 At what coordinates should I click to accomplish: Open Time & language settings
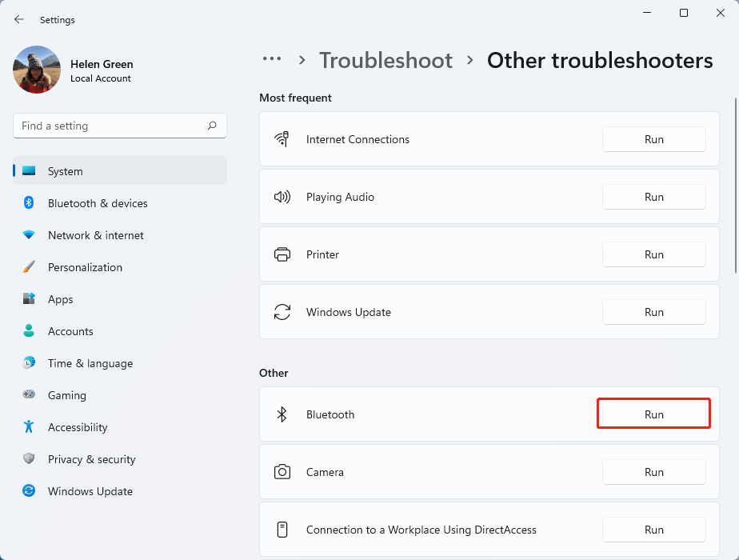(x=120, y=363)
